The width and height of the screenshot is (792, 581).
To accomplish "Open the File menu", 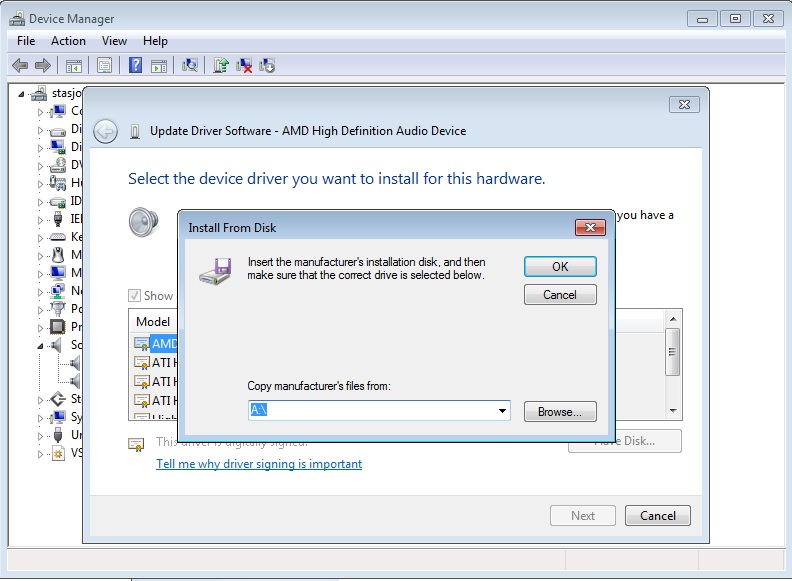I will click(26, 41).
